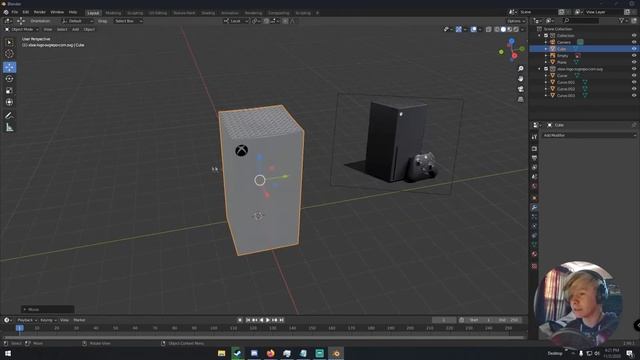This screenshot has width=640, height=360.
Task: Select the Plane object in outliner
Action: 562,62
